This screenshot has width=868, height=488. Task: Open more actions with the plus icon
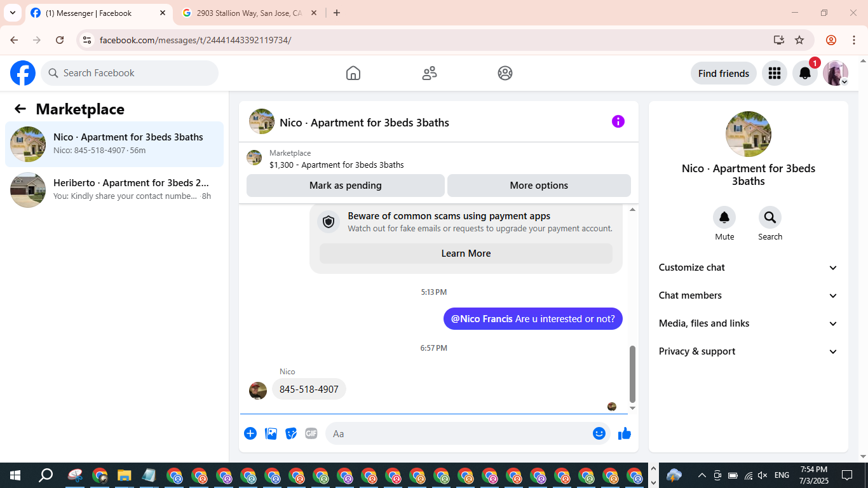pyautogui.click(x=250, y=433)
